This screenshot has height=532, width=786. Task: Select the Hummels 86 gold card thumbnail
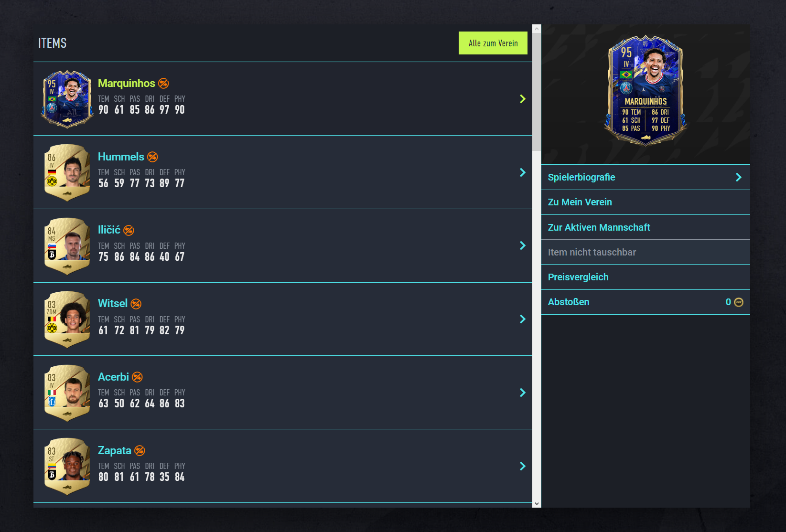click(67, 172)
